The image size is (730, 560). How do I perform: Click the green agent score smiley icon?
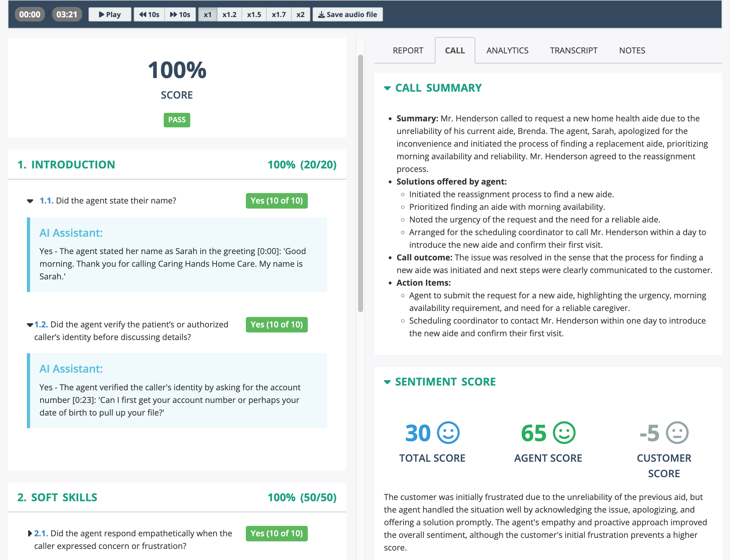564,433
